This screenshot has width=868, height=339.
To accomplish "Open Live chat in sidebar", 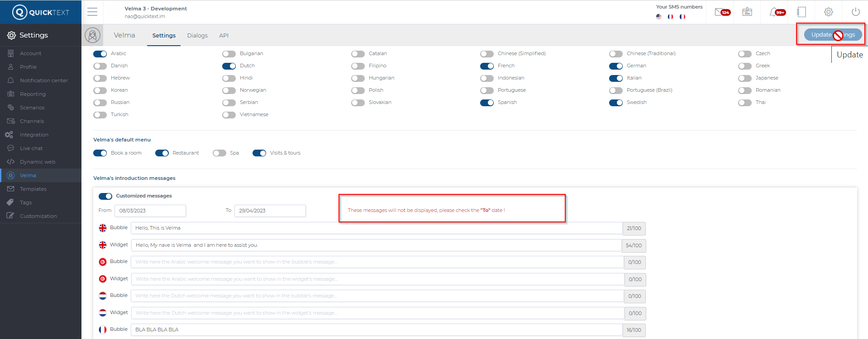I will tap(31, 148).
